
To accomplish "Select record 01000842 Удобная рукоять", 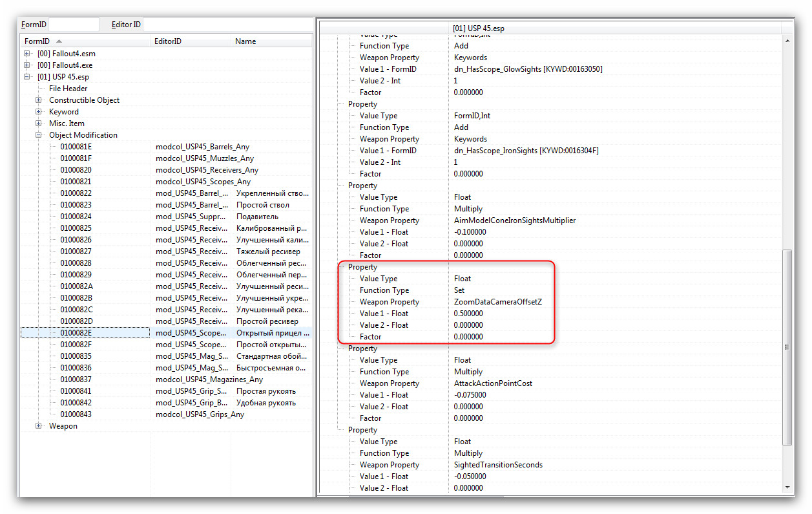I will point(166,403).
